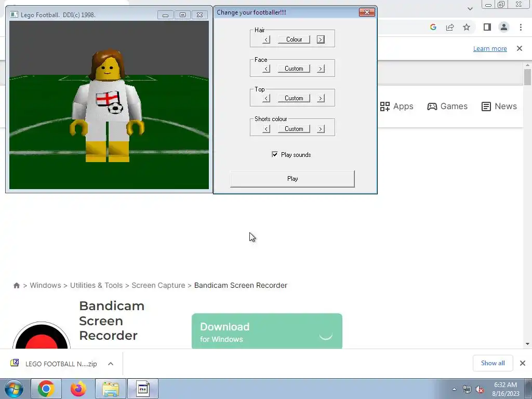Go to home breadcrumb icon
Screen dimensions: 532x399
coord(16,285)
